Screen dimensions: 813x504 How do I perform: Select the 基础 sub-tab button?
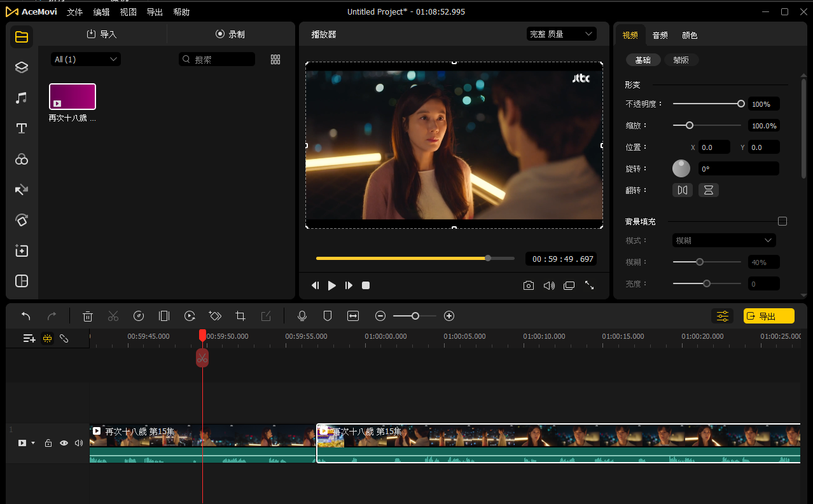coord(643,60)
